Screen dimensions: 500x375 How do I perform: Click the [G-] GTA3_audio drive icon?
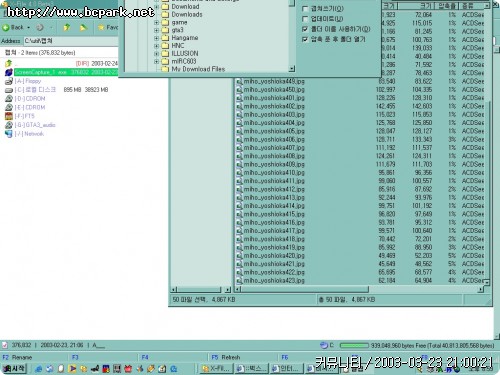coord(9,125)
